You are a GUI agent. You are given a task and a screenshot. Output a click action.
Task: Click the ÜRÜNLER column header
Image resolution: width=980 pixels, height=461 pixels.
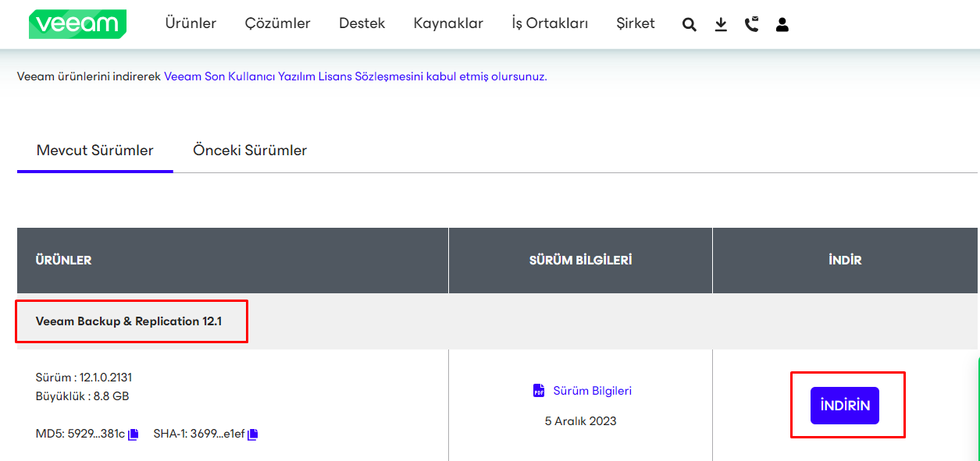click(64, 261)
